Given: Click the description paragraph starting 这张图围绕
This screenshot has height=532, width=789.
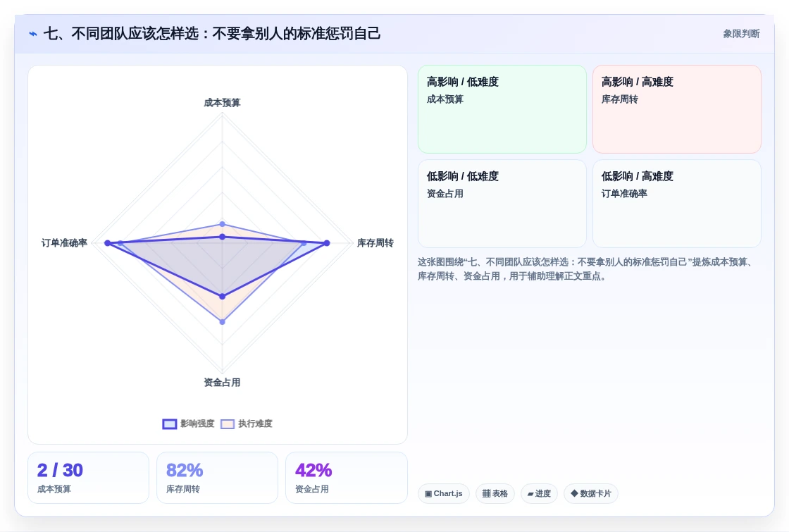Looking at the screenshot, I should (586, 268).
